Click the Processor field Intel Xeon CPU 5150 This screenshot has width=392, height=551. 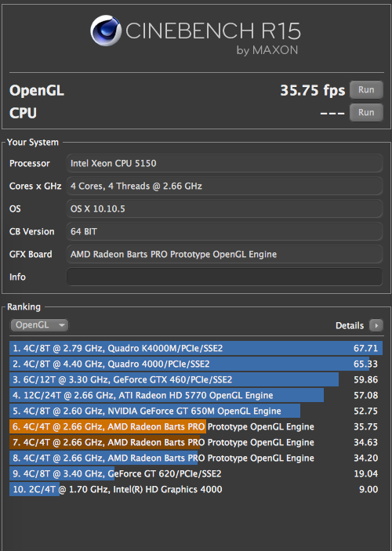coord(224,163)
